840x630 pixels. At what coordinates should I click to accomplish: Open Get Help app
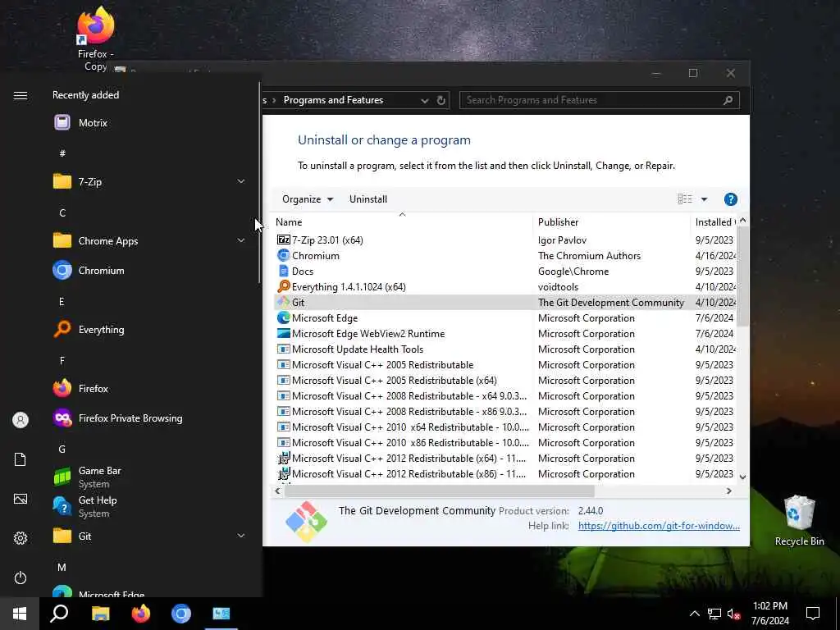pos(148,506)
